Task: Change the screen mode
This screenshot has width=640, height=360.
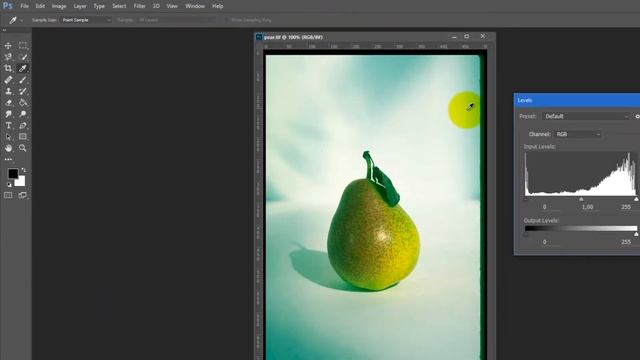Action: click(x=23, y=195)
